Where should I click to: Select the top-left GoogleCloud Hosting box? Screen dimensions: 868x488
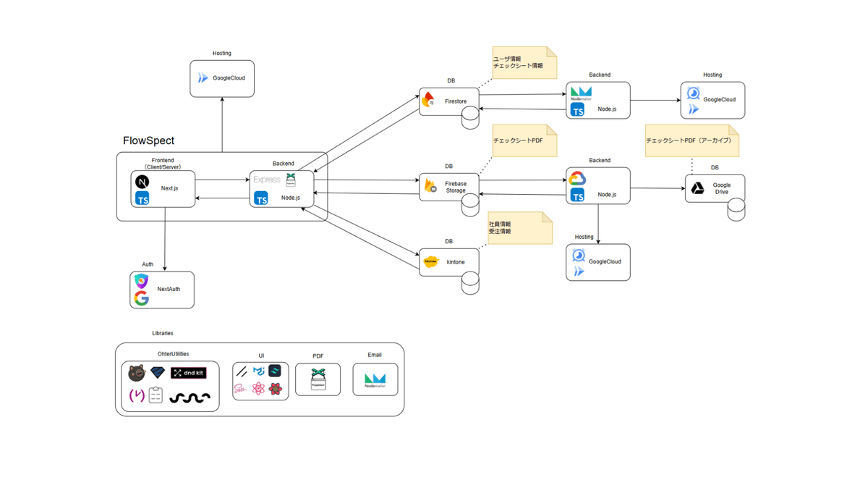pos(222,78)
